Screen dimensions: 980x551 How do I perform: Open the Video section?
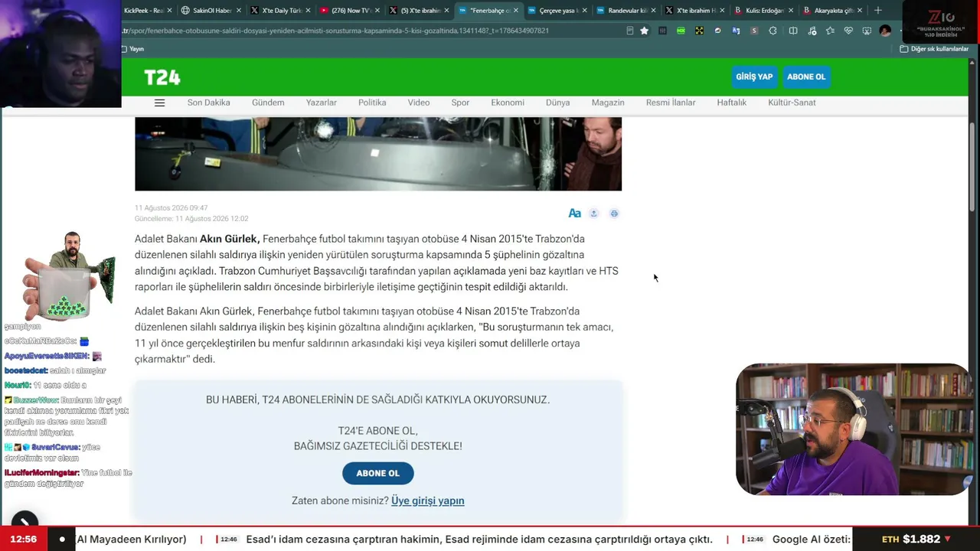pyautogui.click(x=419, y=103)
